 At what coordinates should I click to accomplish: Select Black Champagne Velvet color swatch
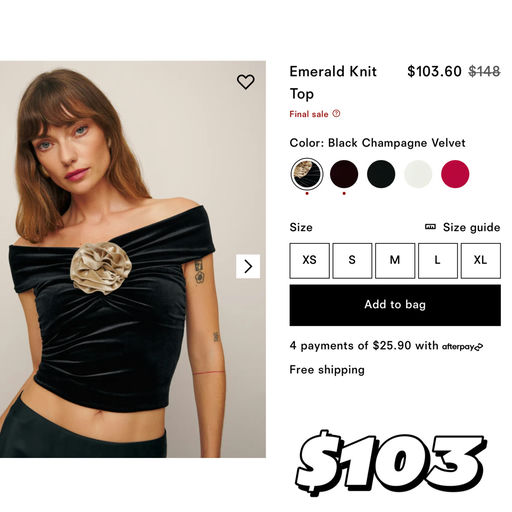tap(307, 174)
